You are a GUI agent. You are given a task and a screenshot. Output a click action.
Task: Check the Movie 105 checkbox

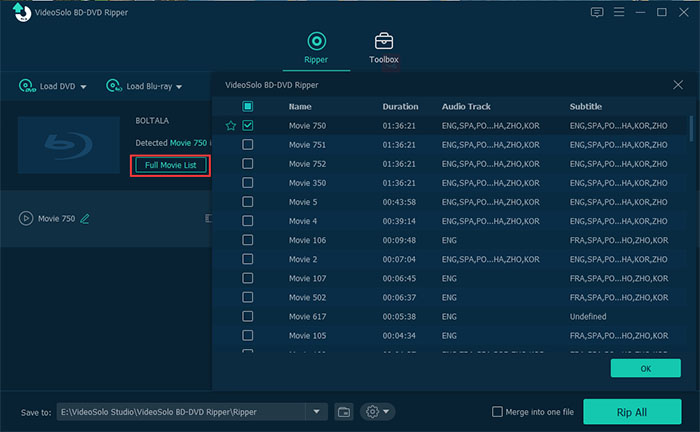[248, 336]
